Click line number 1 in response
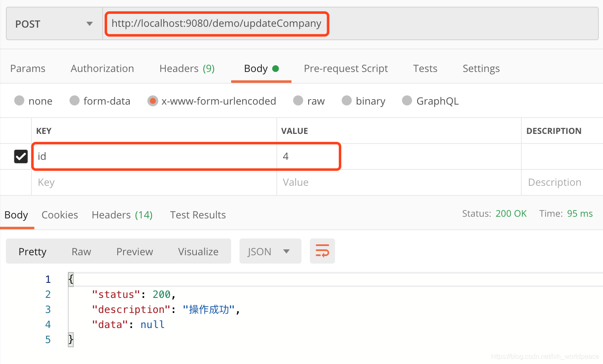 pyautogui.click(x=48, y=279)
